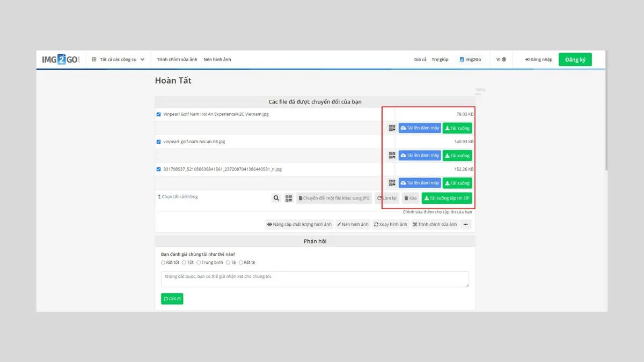Click the magnifier search icon button
This screenshot has height=362, width=644.
click(x=276, y=198)
